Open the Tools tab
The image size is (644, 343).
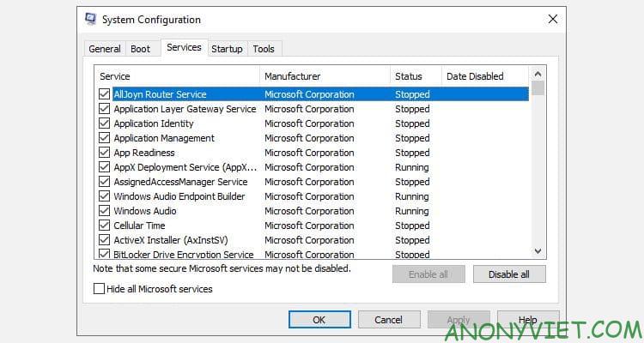point(264,49)
